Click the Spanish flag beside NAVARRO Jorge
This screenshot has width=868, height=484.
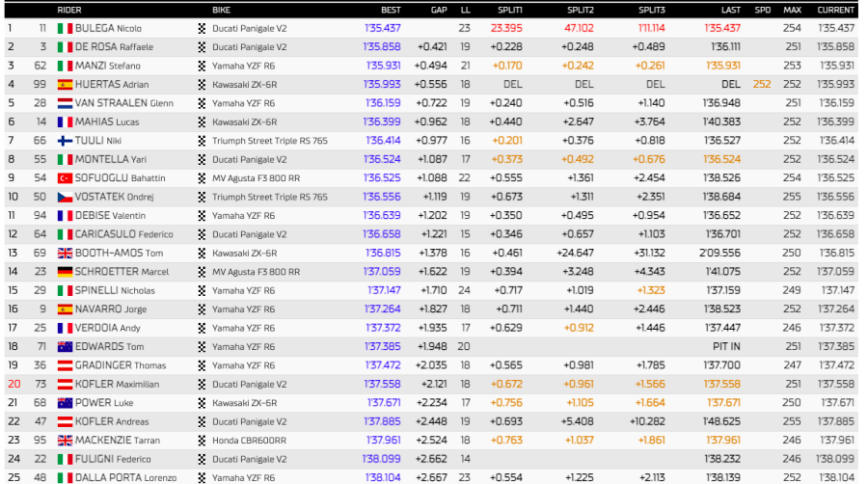(65, 309)
